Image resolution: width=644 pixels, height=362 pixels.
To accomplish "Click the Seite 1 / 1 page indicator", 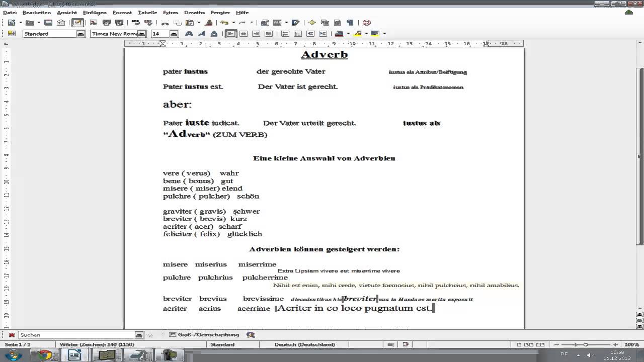I will tap(18, 344).
